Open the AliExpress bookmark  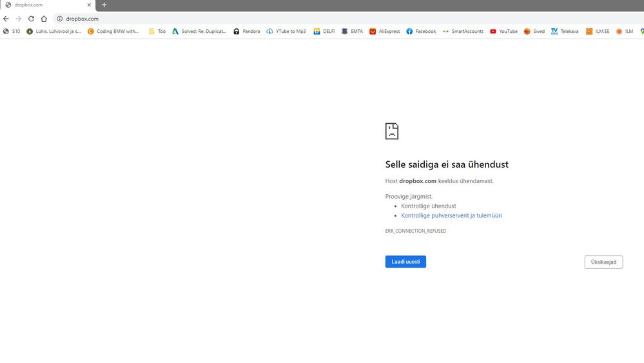[385, 31]
